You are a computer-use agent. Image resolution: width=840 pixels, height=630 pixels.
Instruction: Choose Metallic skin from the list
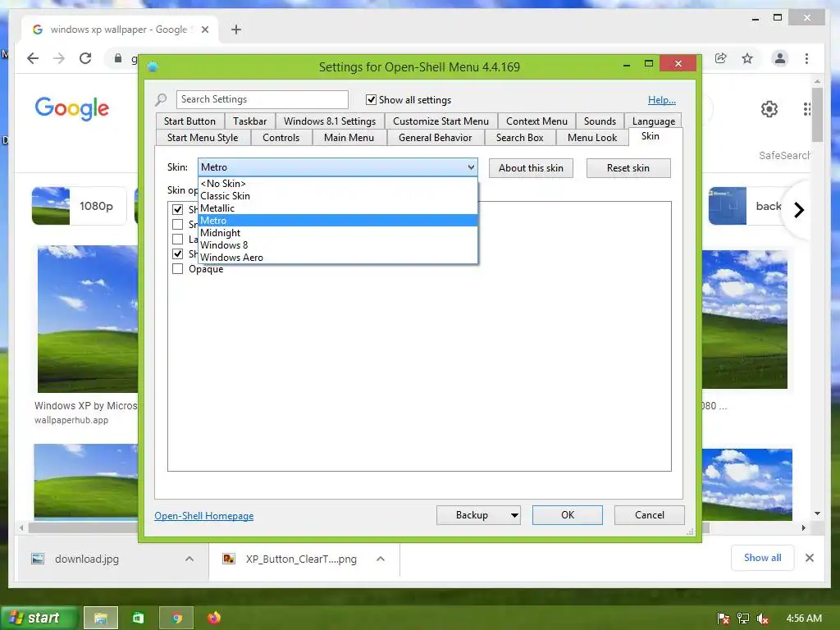click(x=337, y=208)
